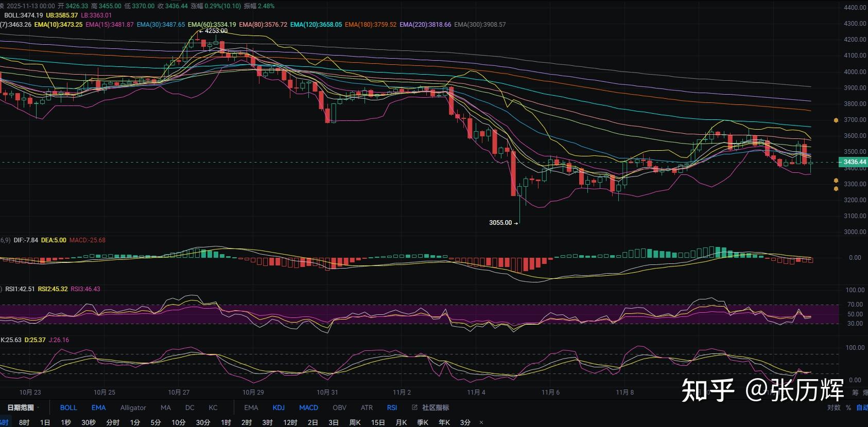Click the lowest price alert bell icon
The height and width of the screenshot is (427, 868).
click(836, 189)
